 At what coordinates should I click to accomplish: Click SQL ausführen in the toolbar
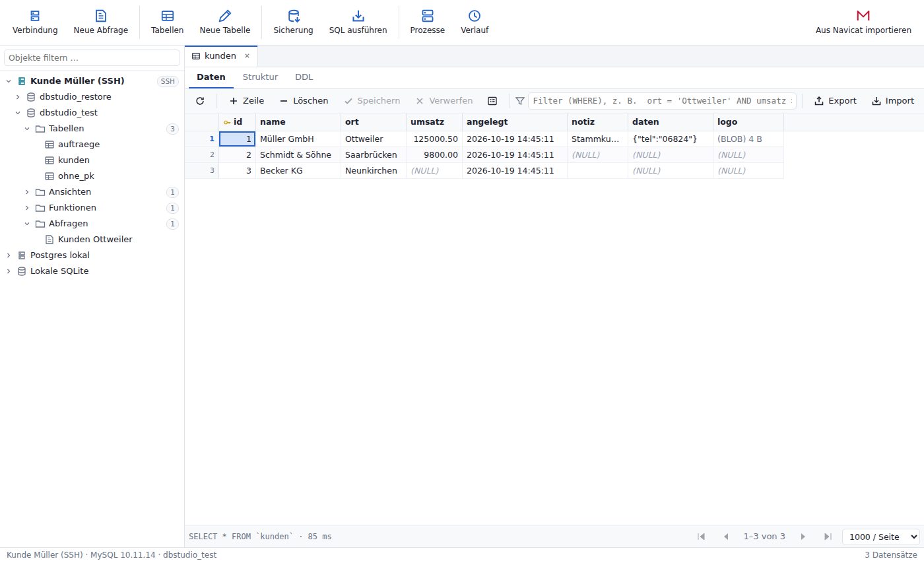[358, 22]
